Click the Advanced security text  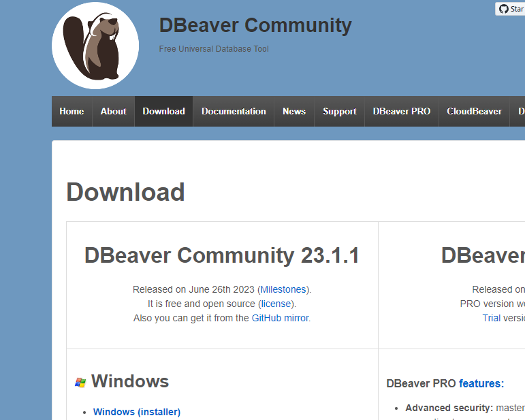[449, 408]
